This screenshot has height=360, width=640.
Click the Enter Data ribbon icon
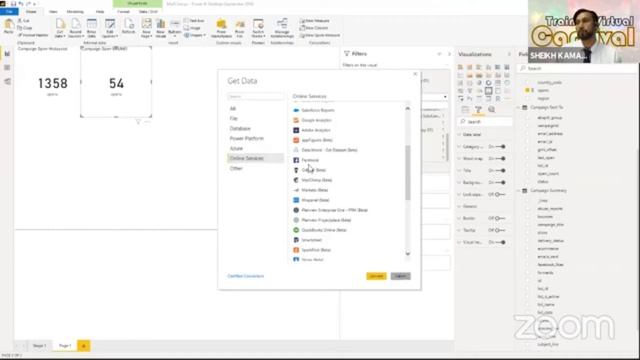pos(91,28)
